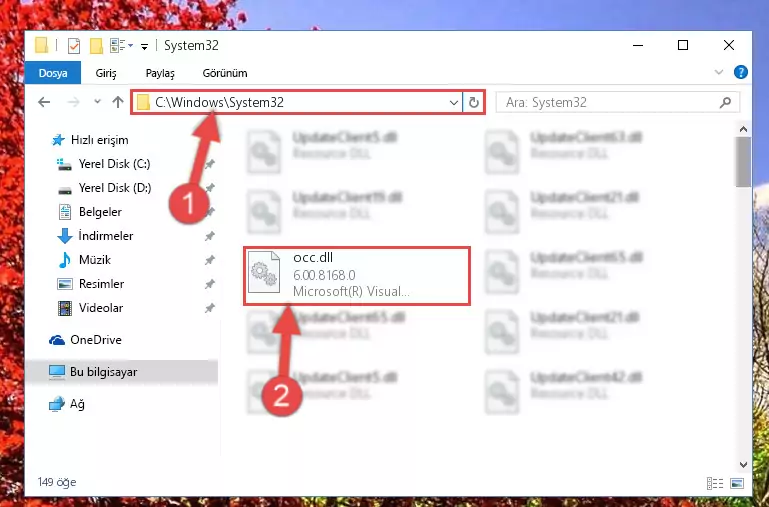Select Yerel Disk (C:) in the sidebar
The width and height of the screenshot is (769, 507).
point(114,164)
